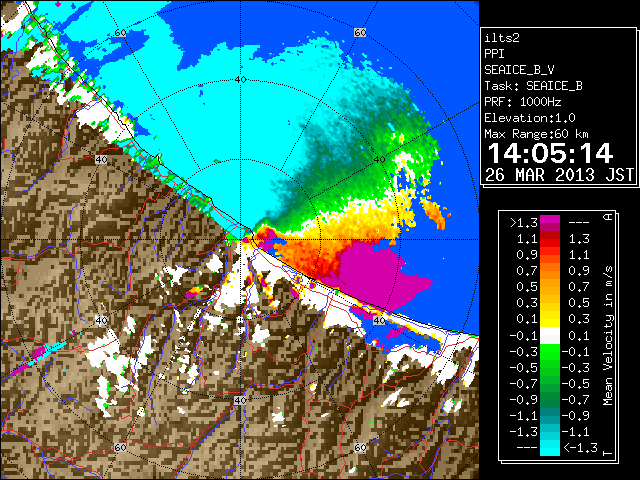Viewport: 640px width, 480px height.
Task: Click the 'T' letter at legend bottom
Action: 608,453
